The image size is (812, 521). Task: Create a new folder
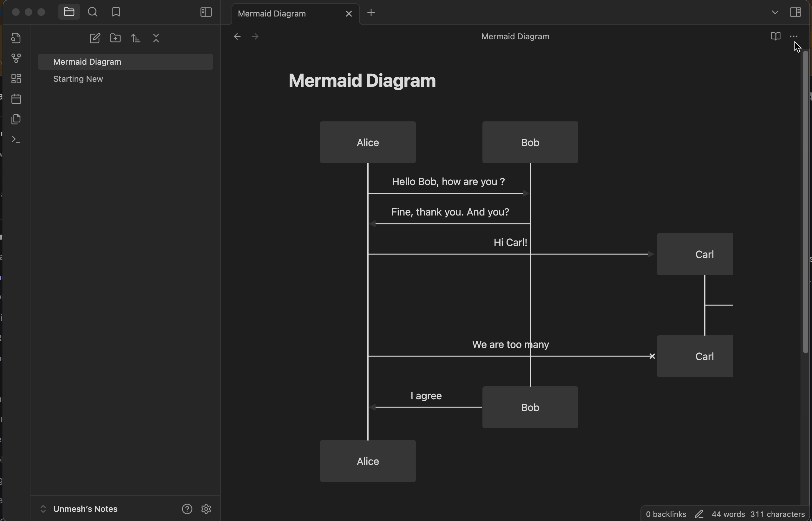[115, 38]
